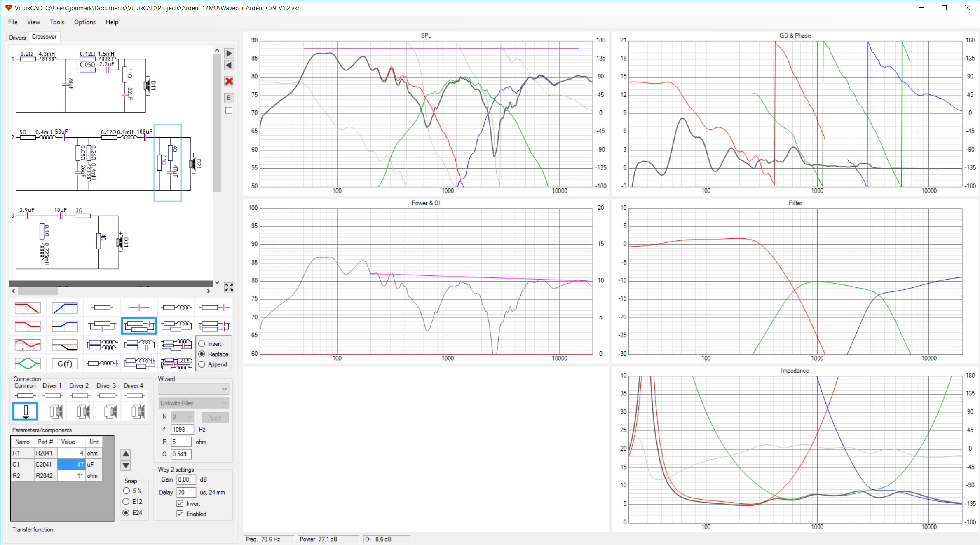Toggle the Enabled checkbox for Way 2

(x=180, y=514)
